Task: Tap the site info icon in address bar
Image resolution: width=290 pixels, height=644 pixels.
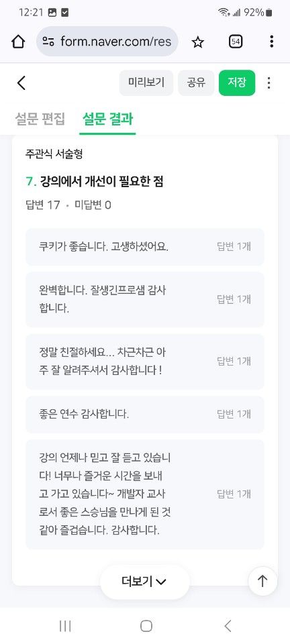Action: point(48,42)
